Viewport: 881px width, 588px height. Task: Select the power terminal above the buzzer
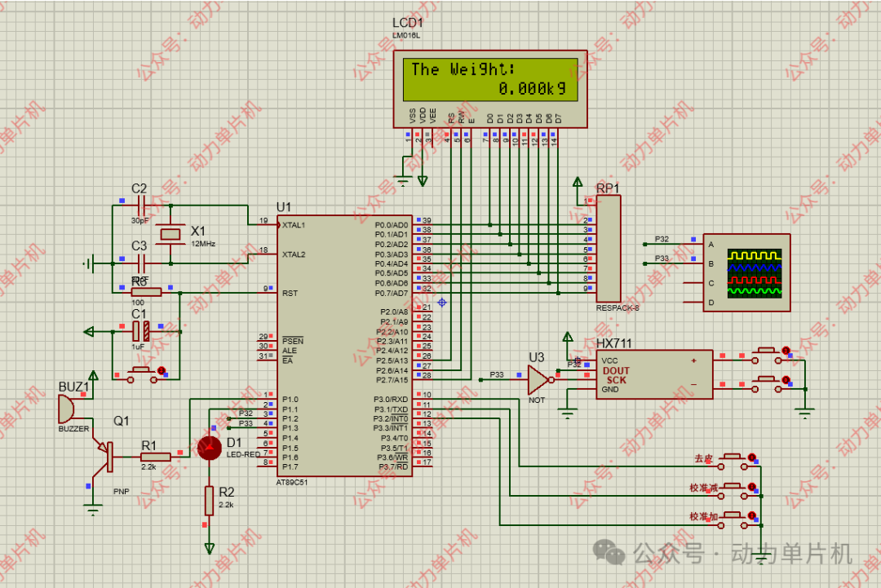(x=93, y=375)
